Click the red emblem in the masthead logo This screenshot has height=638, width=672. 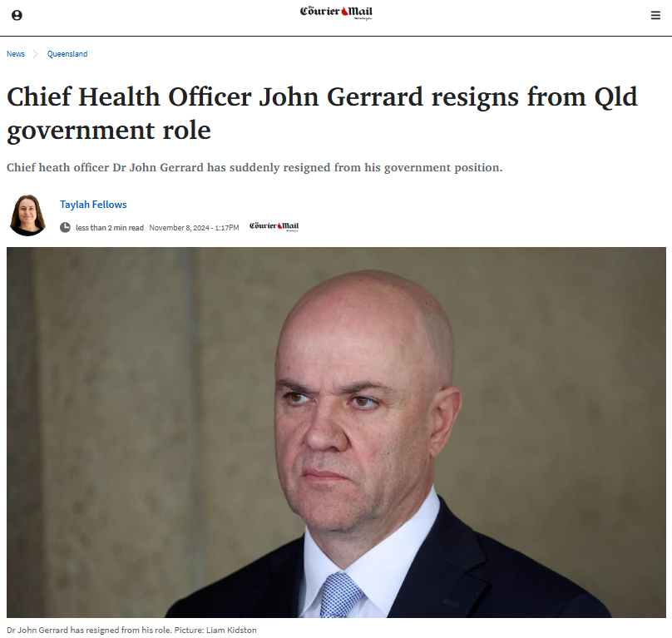pos(344,12)
